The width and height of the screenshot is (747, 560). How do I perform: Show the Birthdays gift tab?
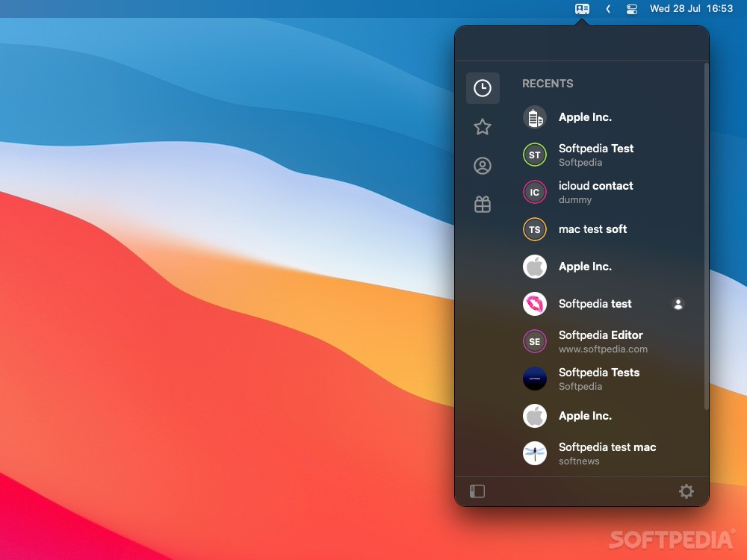pyautogui.click(x=483, y=205)
